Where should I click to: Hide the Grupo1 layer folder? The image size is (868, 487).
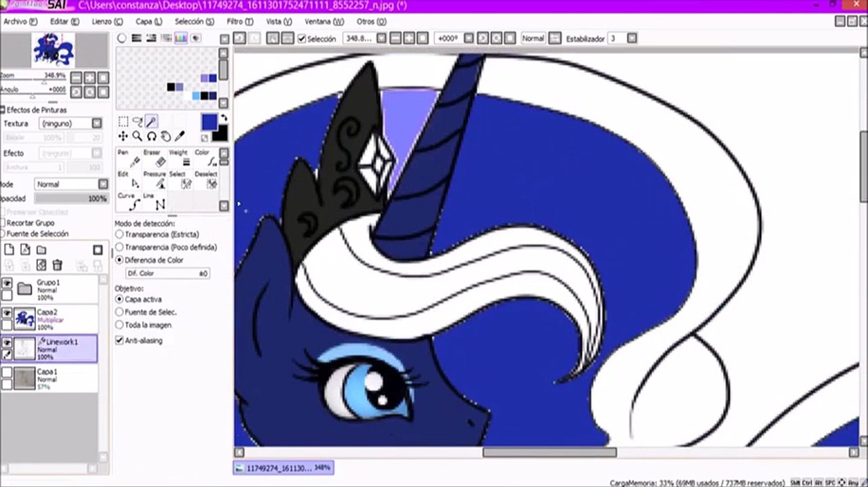click(7, 283)
